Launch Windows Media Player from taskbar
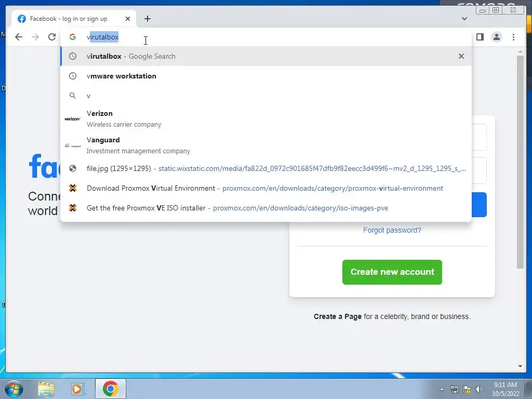This screenshot has height=399, width=532. 78,389
